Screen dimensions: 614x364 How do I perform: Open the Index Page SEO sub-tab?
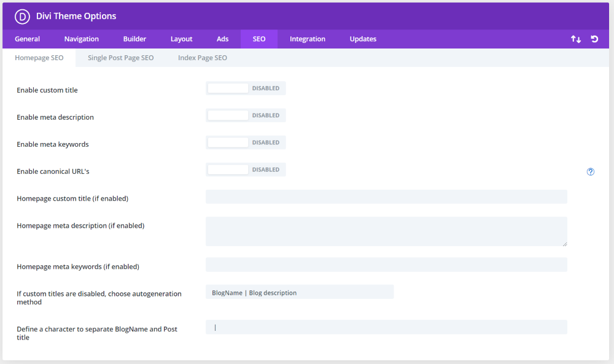[x=203, y=58]
